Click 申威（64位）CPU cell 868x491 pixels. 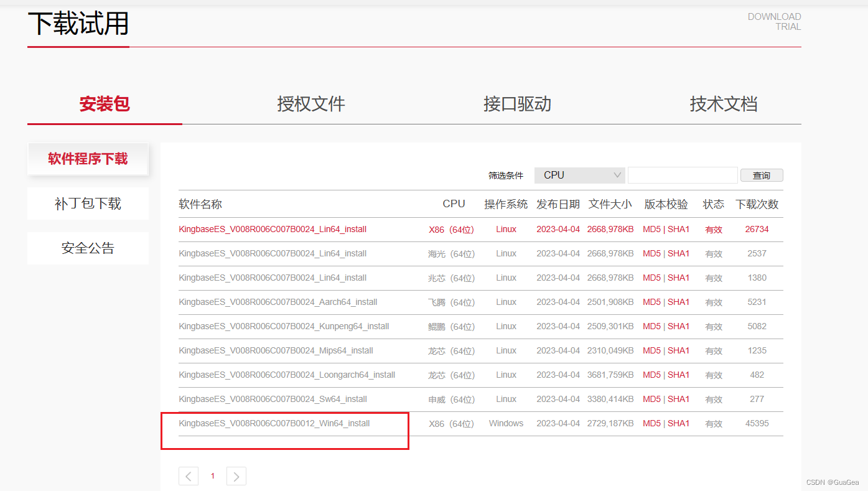451,399
